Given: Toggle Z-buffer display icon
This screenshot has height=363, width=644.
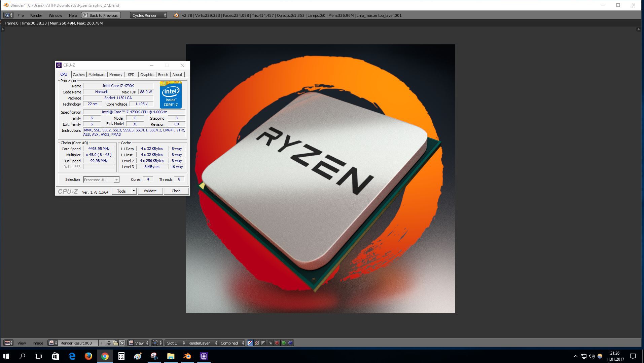Looking at the screenshot, I should click(x=270, y=343).
